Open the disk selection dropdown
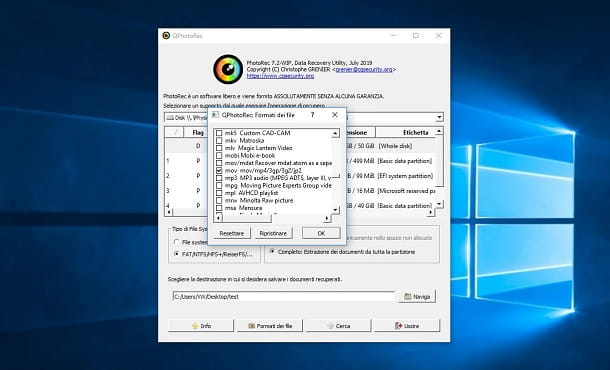The width and height of the screenshot is (610, 370). point(439,117)
